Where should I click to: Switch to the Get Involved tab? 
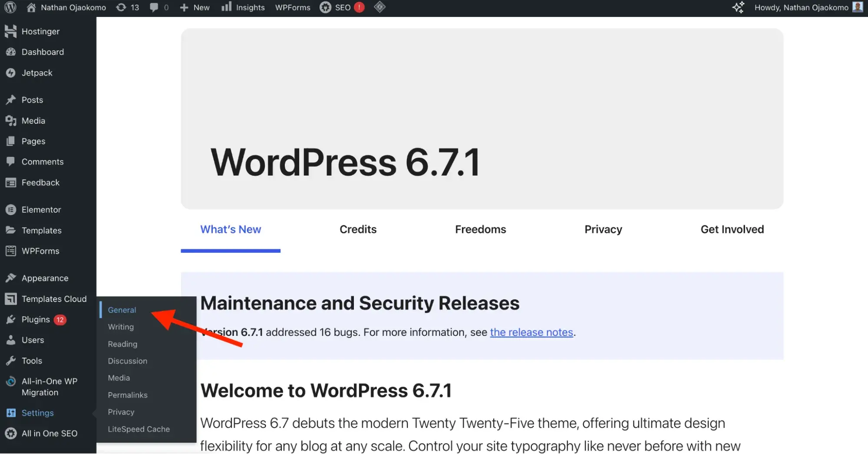tap(732, 229)
